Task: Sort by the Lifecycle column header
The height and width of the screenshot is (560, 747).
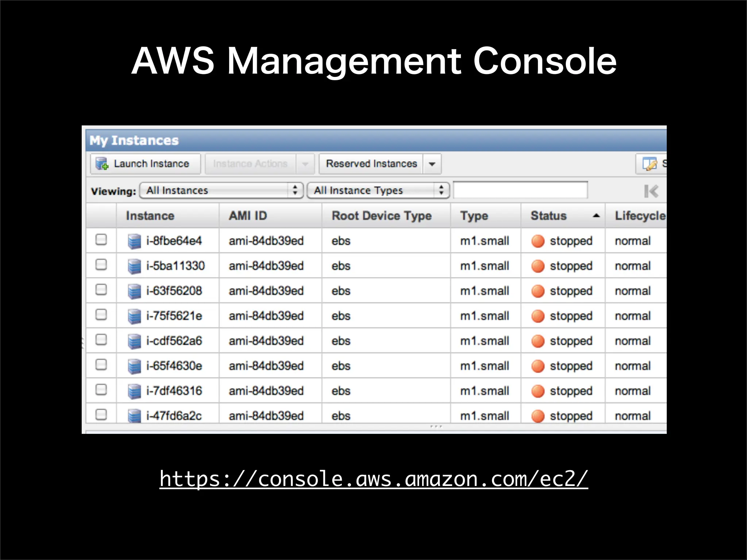Action: (636, 216)
